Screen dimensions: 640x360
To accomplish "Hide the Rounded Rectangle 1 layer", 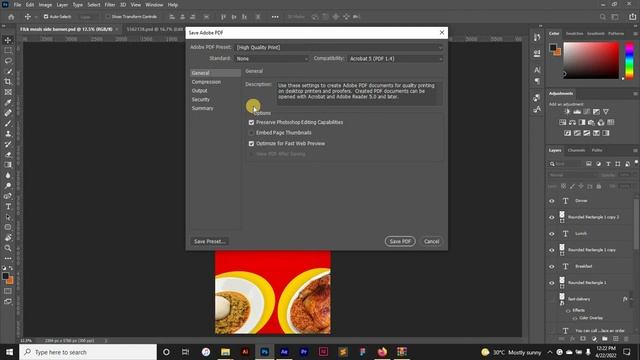I will tap(552, 283).
